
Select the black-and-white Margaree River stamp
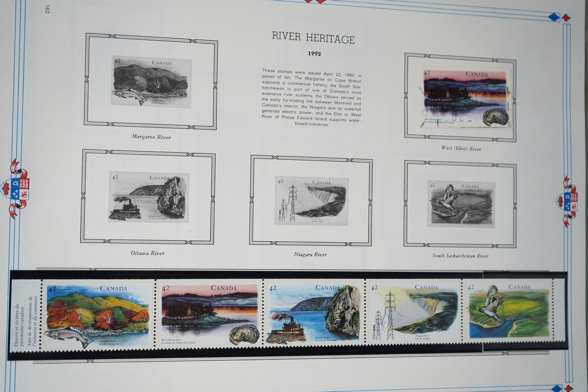coord(151,81)
